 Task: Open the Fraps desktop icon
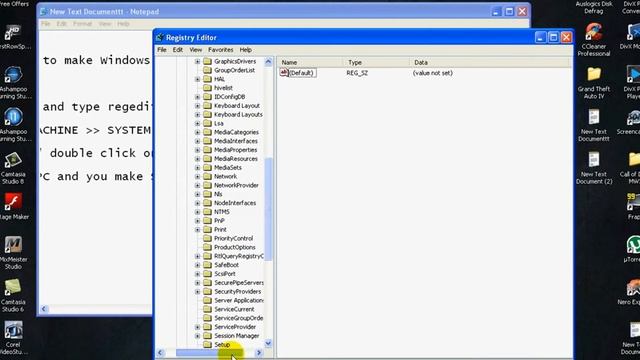click(x=633, y=202)
